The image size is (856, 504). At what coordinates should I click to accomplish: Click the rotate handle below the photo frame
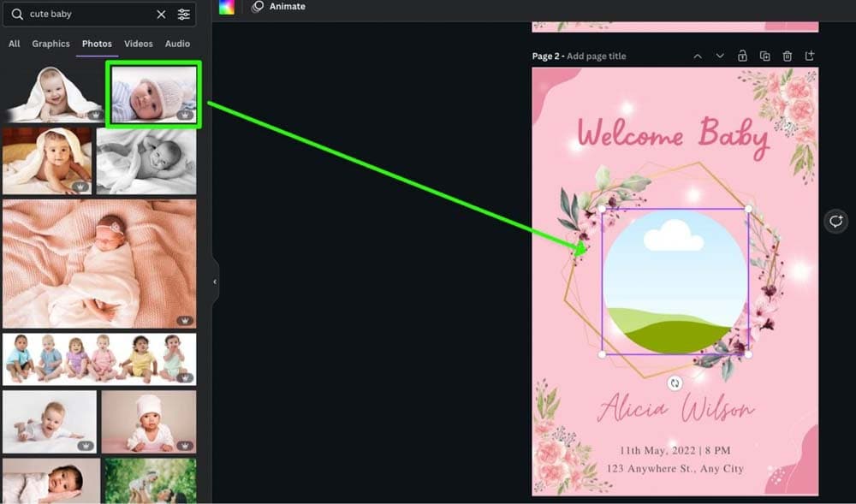point(675,383)
